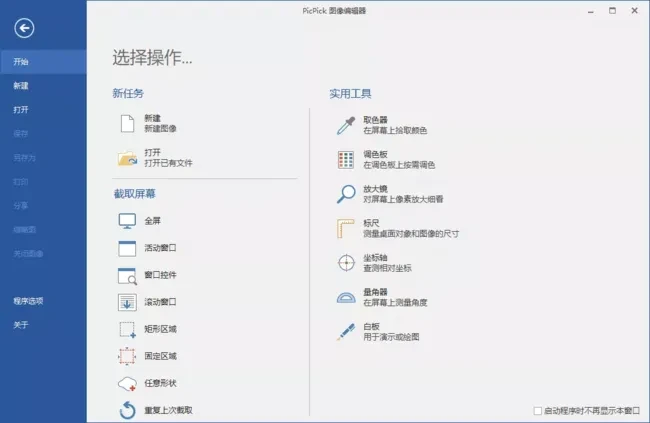Choose 活动窗口 active window capture
This screenshot has width=650, height=423.
point(128,248)
